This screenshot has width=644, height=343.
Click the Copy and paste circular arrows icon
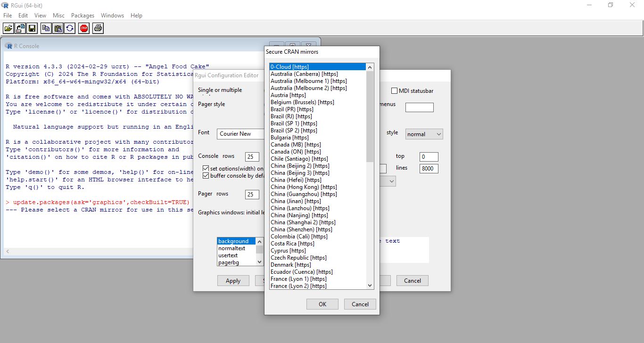[70, 28]
